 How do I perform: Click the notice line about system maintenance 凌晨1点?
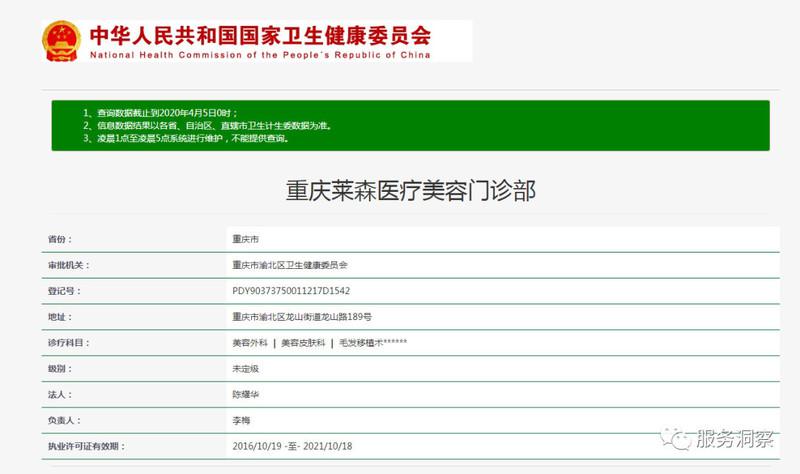click(x=185, y=139)
